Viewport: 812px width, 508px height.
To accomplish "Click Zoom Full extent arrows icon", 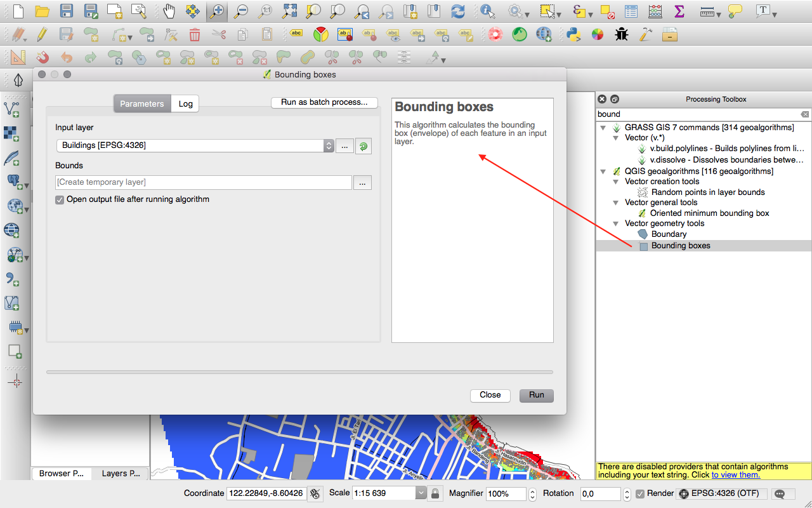I will 289,11.
